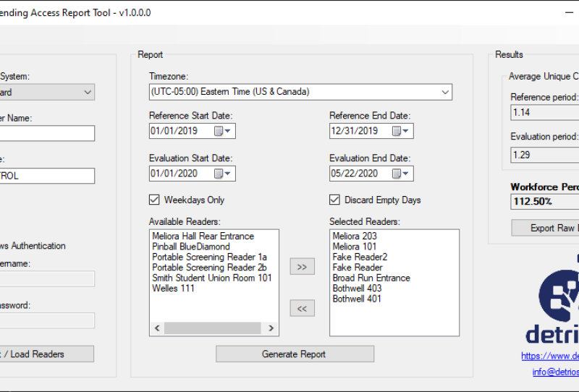
Task: Open the info@detrios email link
Action: tap(556, 372)
